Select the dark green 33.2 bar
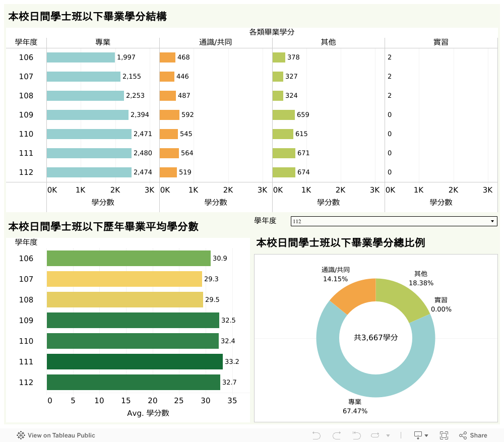The image size is (504, 442). [x=135, y=362]
